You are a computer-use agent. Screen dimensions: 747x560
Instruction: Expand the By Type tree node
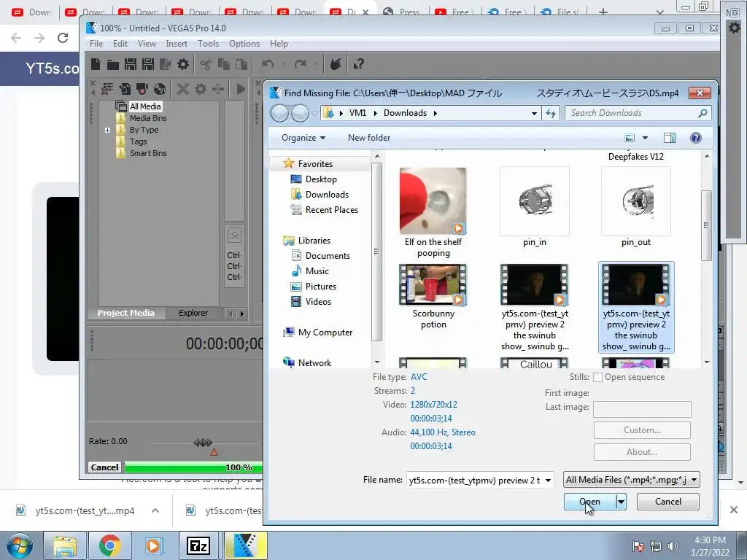tap(108, 130)
